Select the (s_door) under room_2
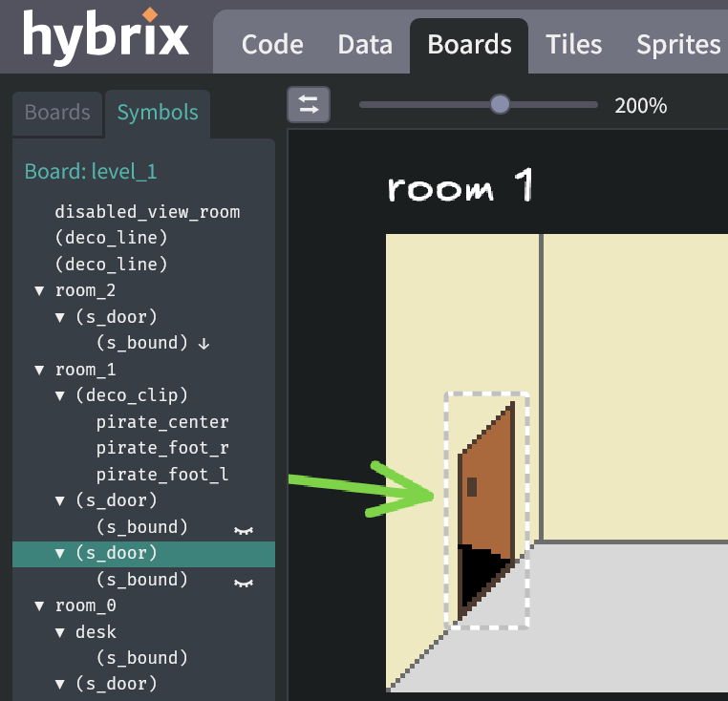728x701 pixels. [x=117, y=317]
